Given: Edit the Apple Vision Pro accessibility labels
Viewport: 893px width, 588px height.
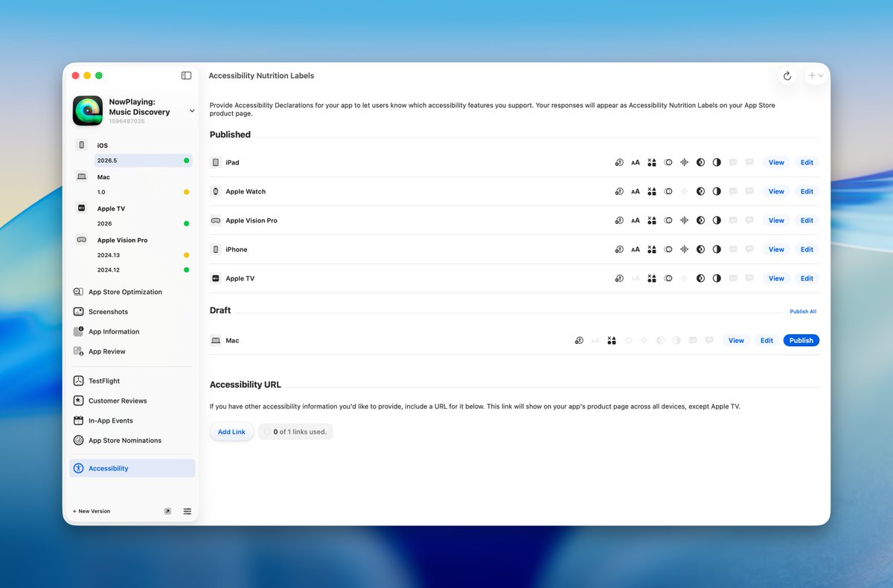Looking at the screenshot, I should [x=807, y=220].
